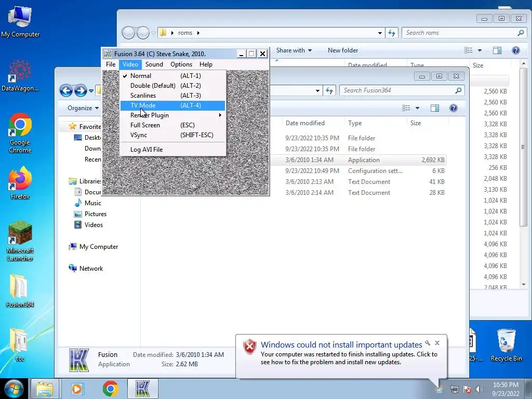532x399 pixels.
Task: Open the view options dropdown in the Fusion364 window
Action: tap(417, 108)
